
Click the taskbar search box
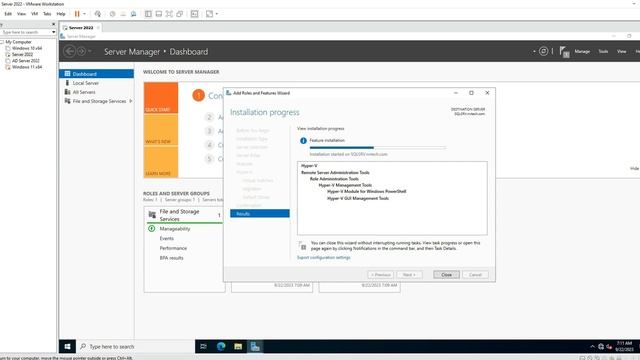pyautogui.click(x=136, y=347)
